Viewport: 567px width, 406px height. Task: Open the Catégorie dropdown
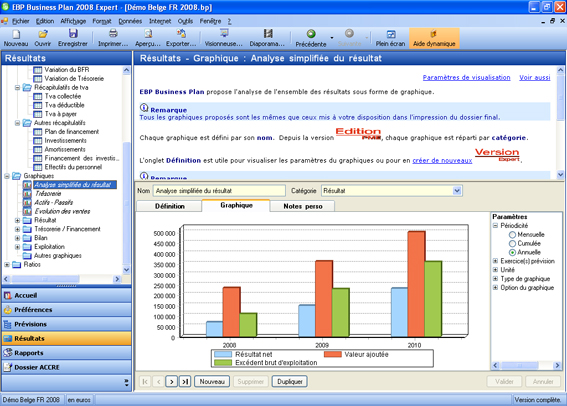(457, 191)
